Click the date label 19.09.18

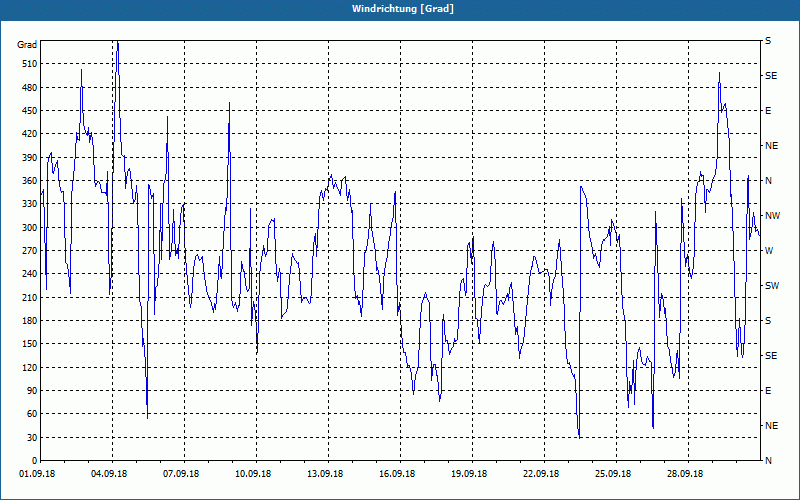coord(469,474)
